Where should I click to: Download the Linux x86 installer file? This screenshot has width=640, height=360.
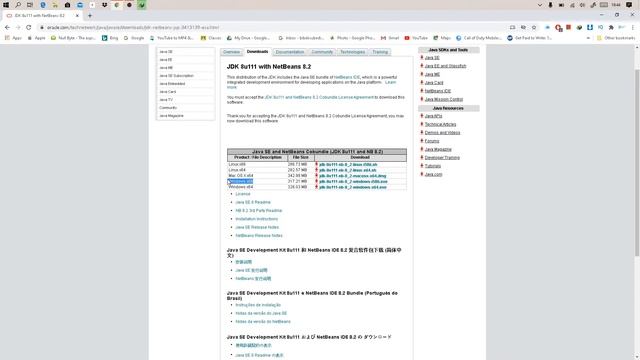[x=348, y=164]
